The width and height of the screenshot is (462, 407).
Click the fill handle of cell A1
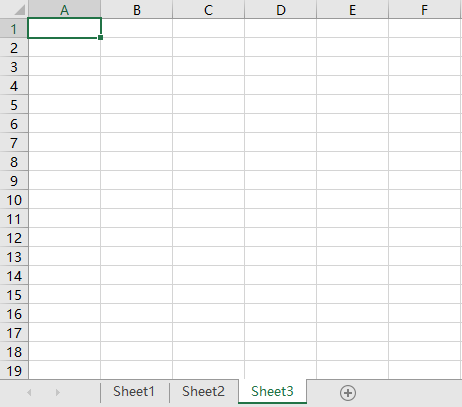point(100,38)
